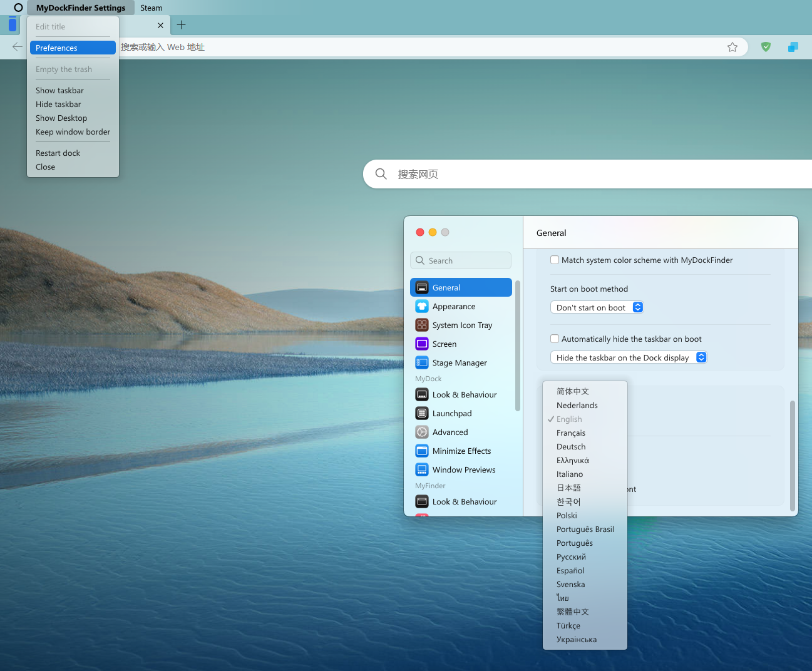The height and width of the screenshot is (671, 812).
Task: Click the General pane scrollbar
Action: [793, 456]
